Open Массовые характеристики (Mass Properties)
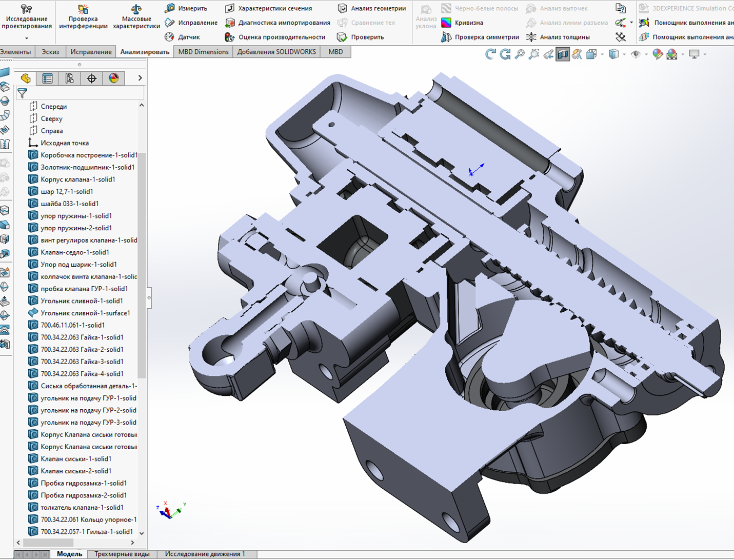 (136, 16)
